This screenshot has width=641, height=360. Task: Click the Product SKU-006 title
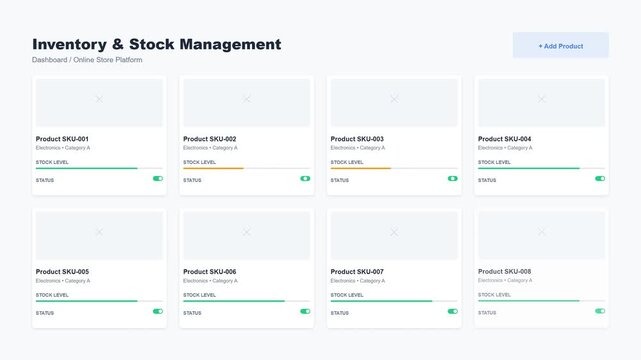coord(210,272)
